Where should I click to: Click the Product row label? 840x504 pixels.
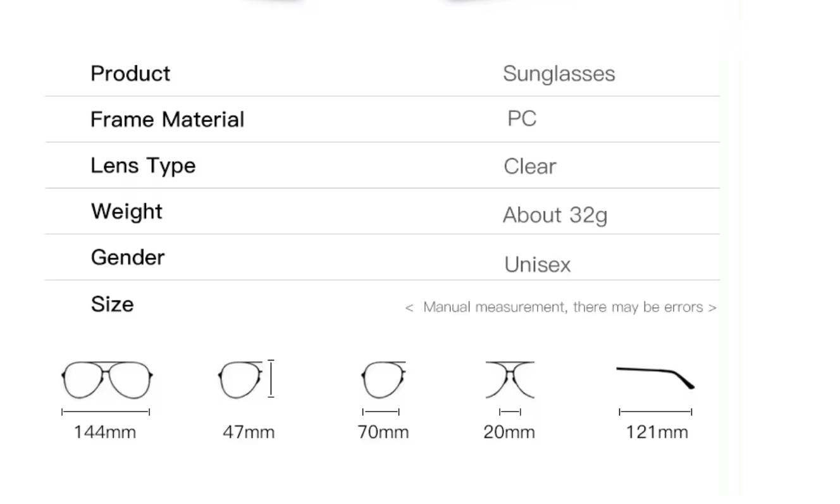[130, 73]
